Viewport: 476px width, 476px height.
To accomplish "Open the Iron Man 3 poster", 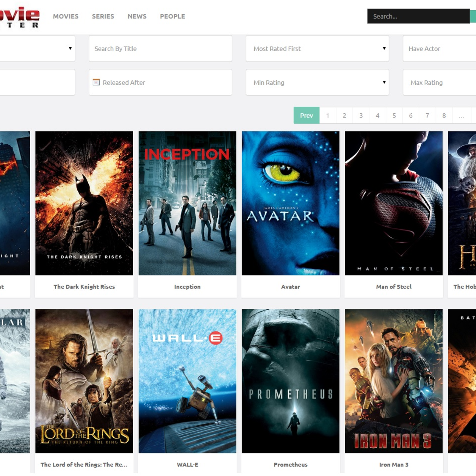I will (x=394, y=381).
